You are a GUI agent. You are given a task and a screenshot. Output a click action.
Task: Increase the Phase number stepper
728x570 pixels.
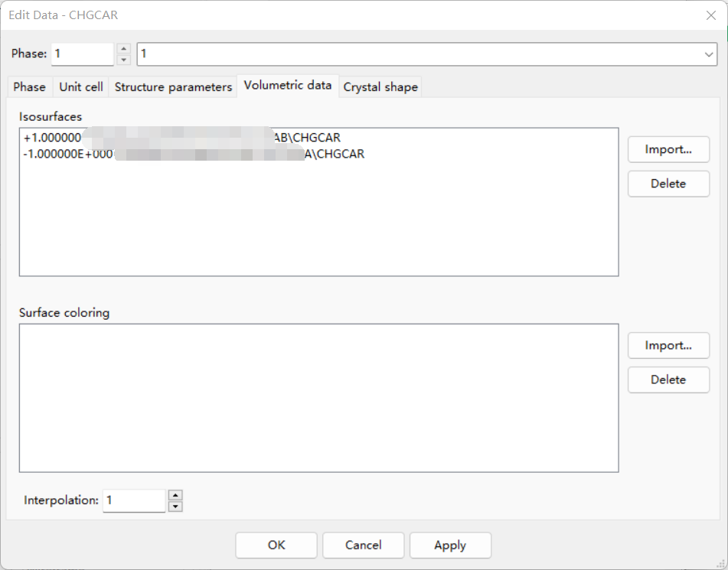[x=123, y=49]
